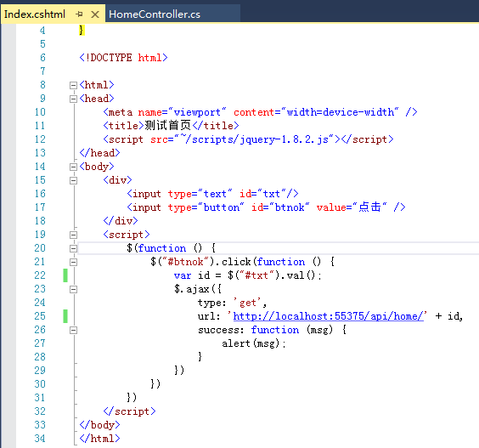Click the highlighted brace on line 4

tap(82, 30)
